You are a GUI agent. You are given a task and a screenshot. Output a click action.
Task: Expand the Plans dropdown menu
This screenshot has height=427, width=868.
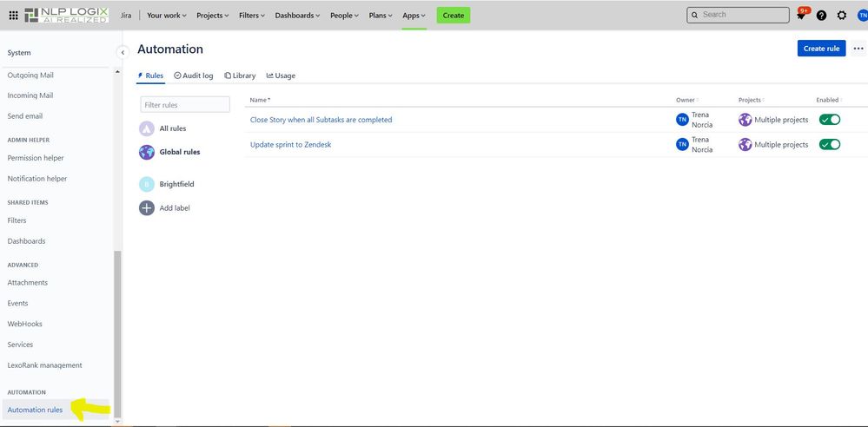coord(381,16)
